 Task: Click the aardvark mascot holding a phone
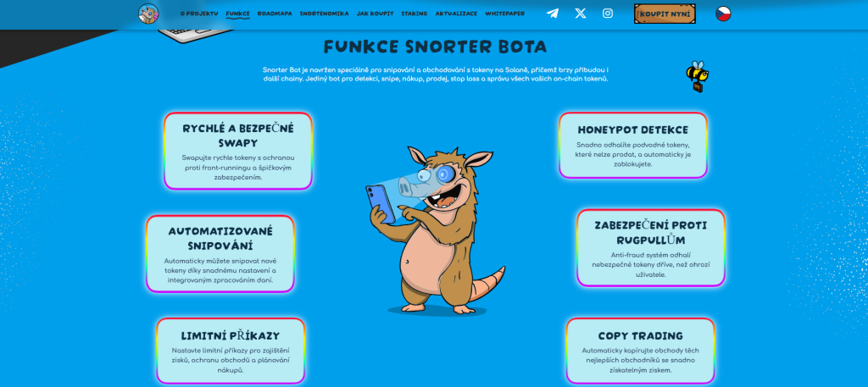tap(435, 230)
